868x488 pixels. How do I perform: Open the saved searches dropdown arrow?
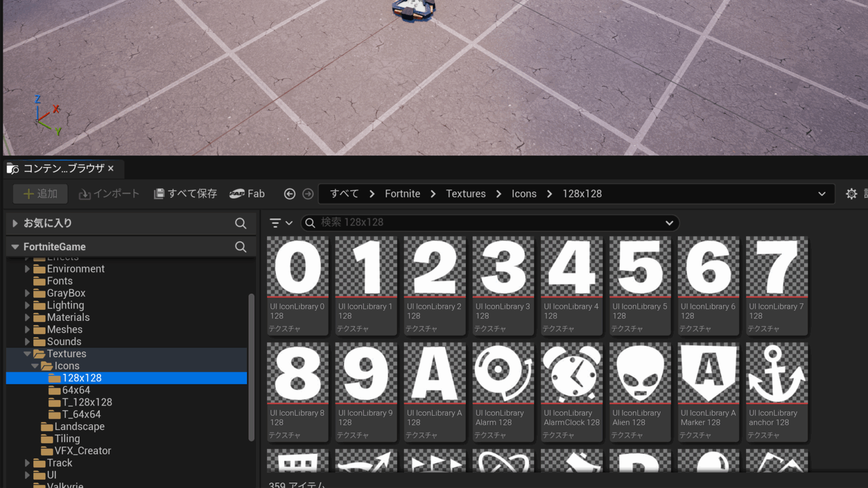[x=669, y=223]
